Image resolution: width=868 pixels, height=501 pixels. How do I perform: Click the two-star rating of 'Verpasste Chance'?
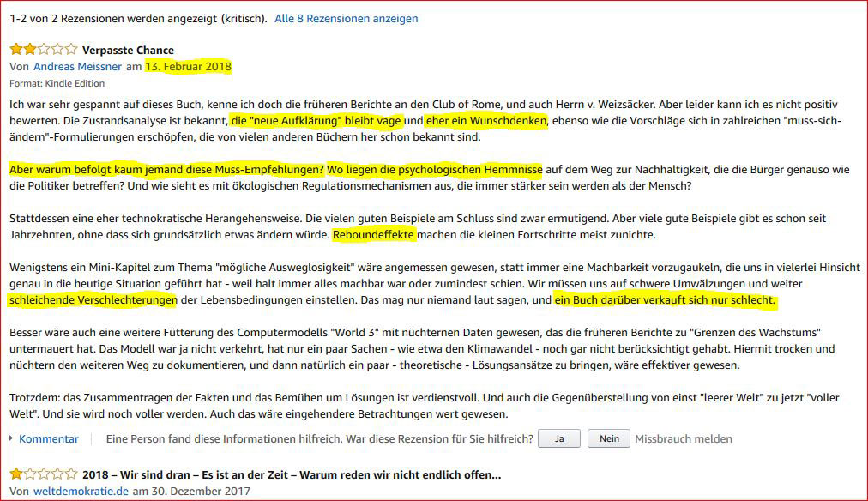(x=43, y=50)
